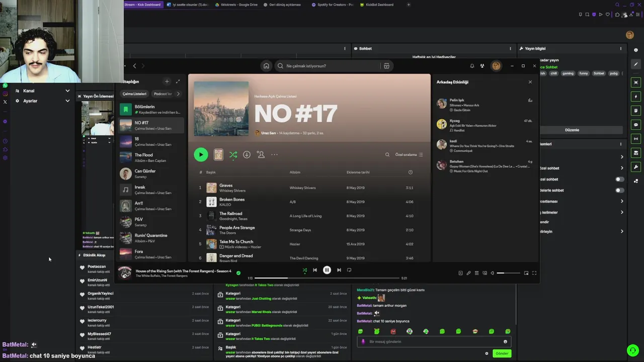Image resolution: width=644 pixels, height=362 pixels.
Task: Open Bölümlerin in the library
Action: click(151, 109)
